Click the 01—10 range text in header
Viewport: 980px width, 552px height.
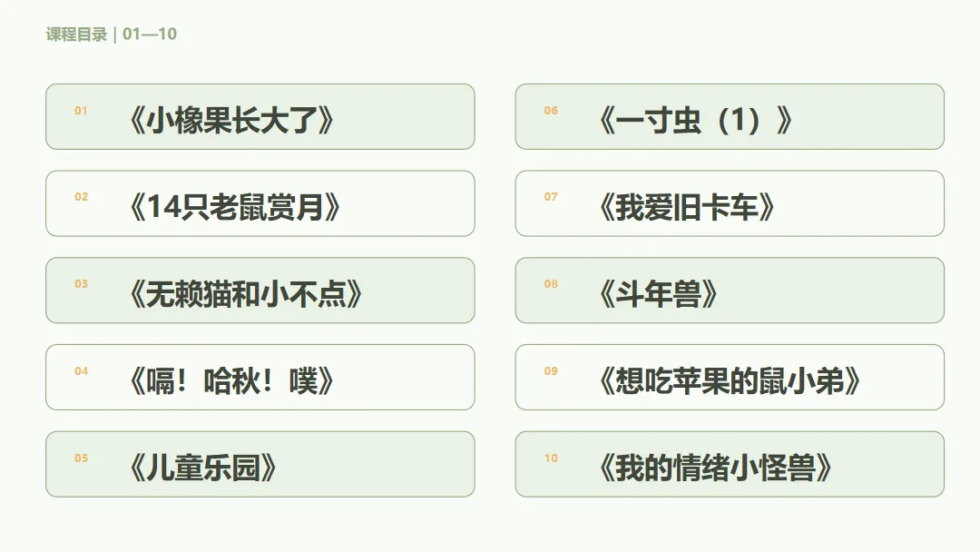point(150,34)
